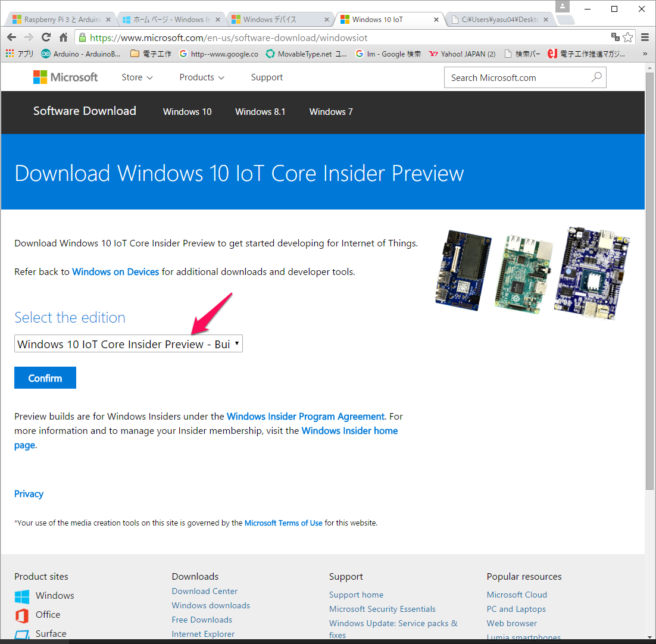Open the Chrome hamburger menu
The image size is (656, 644).
click(645, 37)
